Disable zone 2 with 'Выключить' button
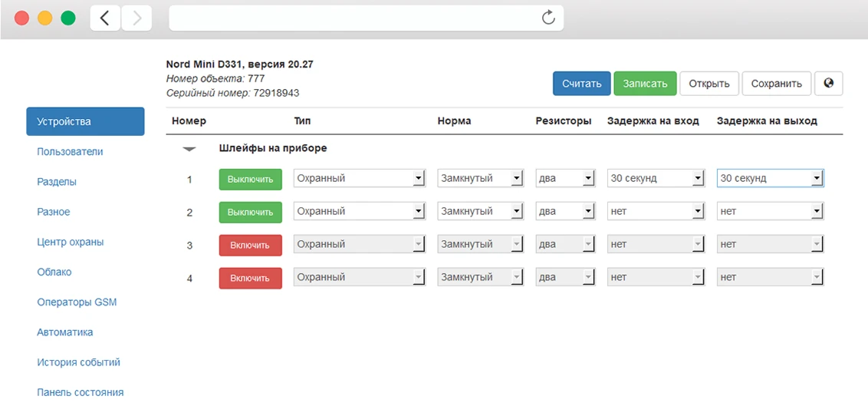Image resolution: width=868 pixels, height=406 pixels. (x=250, y=213)
